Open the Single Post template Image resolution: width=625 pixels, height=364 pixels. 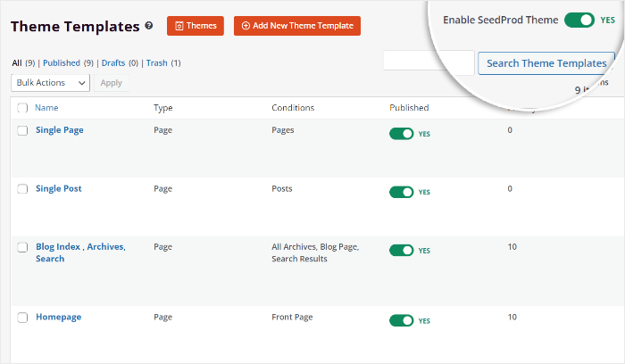click(x=59, y=189)
